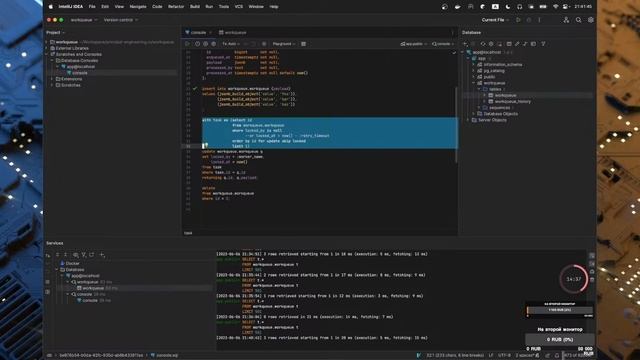Viewport: 640px width, 360px height.
Task: Click the edit source pencil icon in Database toolbar
Action: click(x=517, y=44)
